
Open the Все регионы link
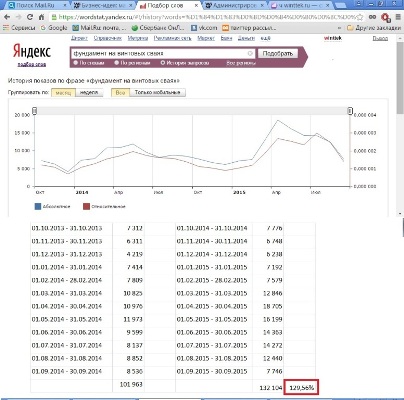(241, 63)
